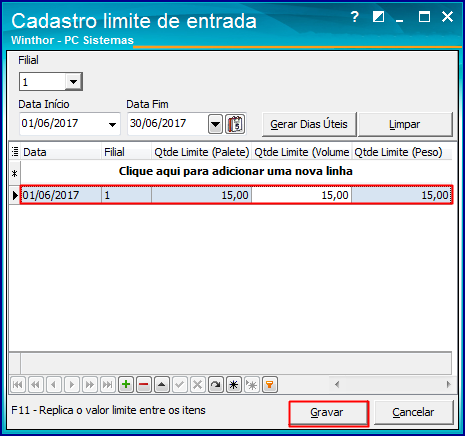Viewport: 465px width, 436px height.
Task: Edit the record with the up-triangle icon
Action: pos(162,385)
